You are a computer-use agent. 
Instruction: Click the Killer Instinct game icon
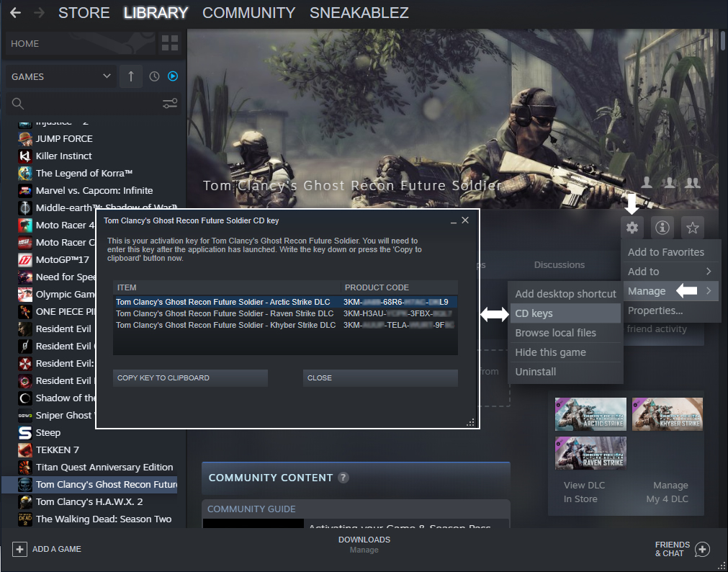click(25, 156)
